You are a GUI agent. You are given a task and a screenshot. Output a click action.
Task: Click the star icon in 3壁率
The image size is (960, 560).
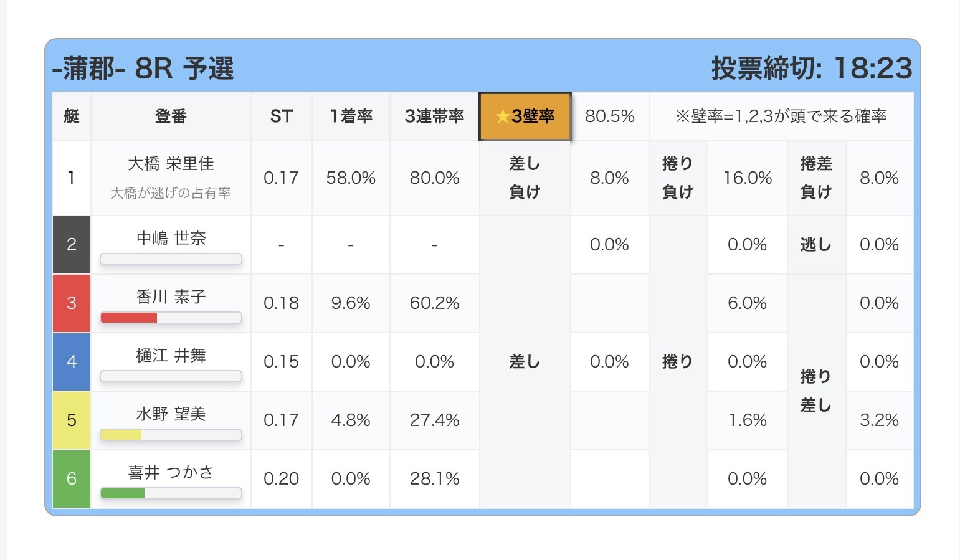pyautogui.click(x=502, y=116)
